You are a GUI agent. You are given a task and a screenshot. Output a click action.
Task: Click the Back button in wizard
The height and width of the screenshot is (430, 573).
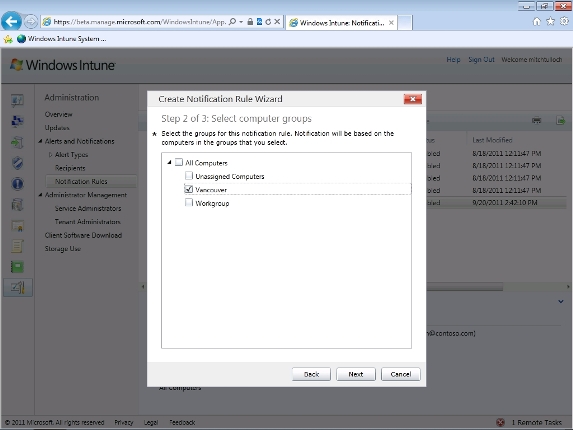pyautogui.click(x=311, y=374)
